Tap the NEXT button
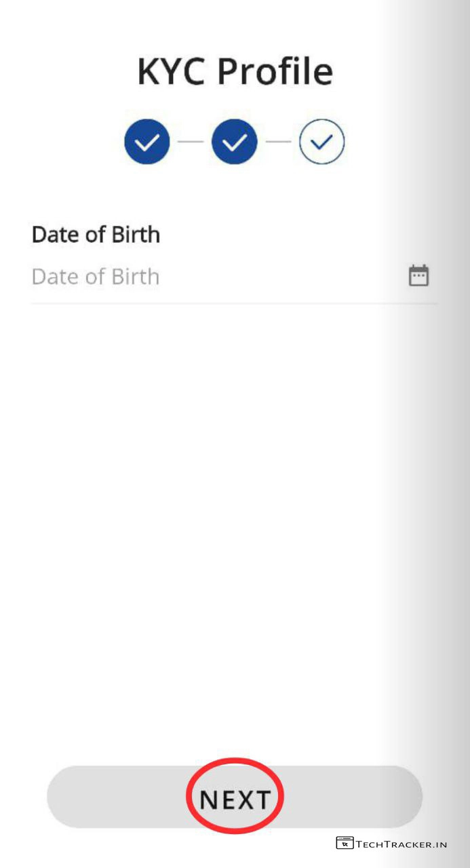Image resolution: width=470 pixels, height=868 pixels. 235,799
